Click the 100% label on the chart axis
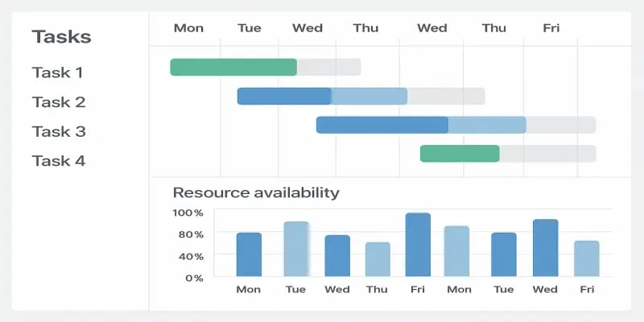This screenshot has height=322, width=644. (x=188, y=213)
